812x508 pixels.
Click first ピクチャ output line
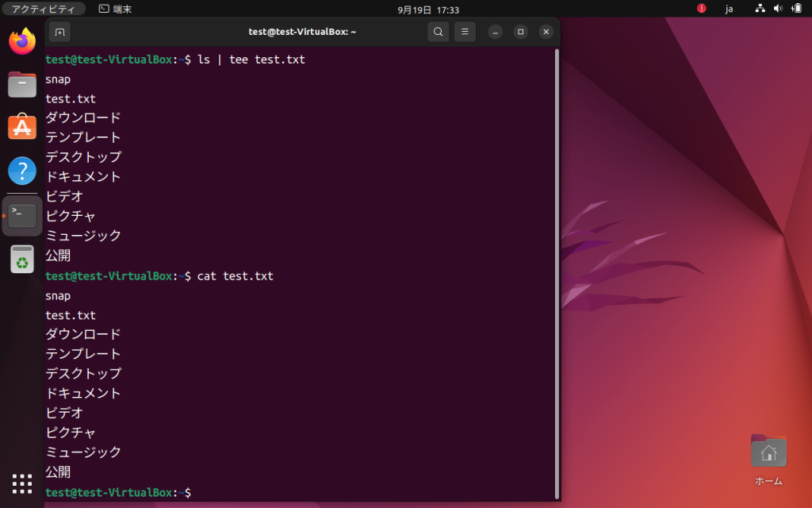(x=71, y=216)
